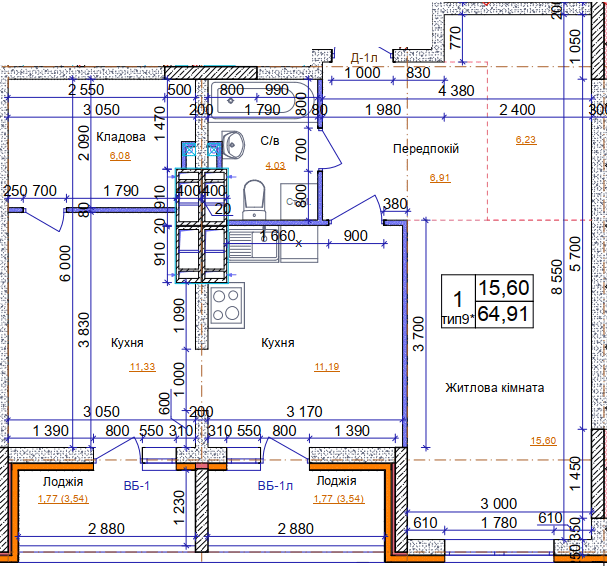Click the Кладова room label

pyautogui.click(x=121, y=137)
